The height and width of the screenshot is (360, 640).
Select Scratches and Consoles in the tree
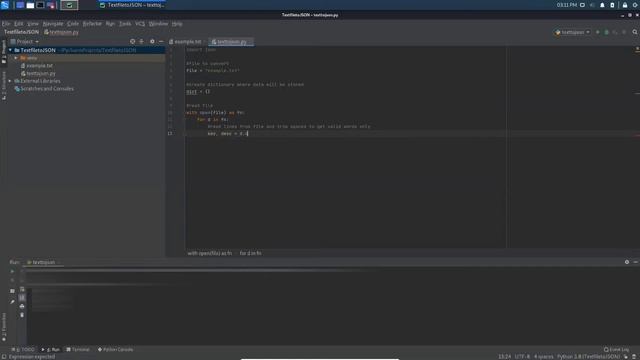(x=44, y=89)
